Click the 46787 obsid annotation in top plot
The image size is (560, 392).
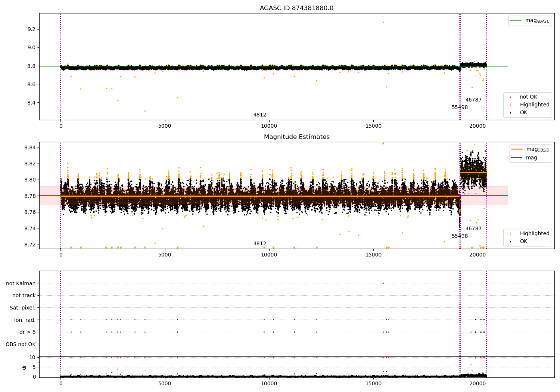pyautogui.click(x=473, y=100)
